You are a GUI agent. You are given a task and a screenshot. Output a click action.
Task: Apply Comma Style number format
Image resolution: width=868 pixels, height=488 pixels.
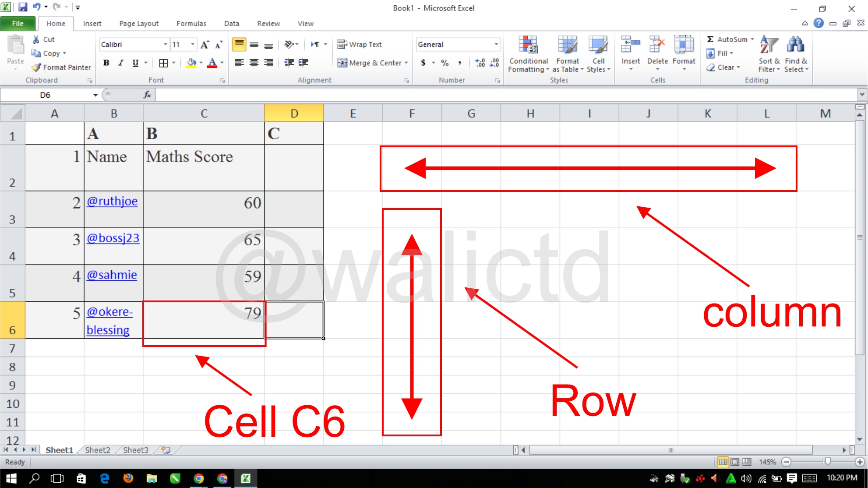click(x=459, y=63)
